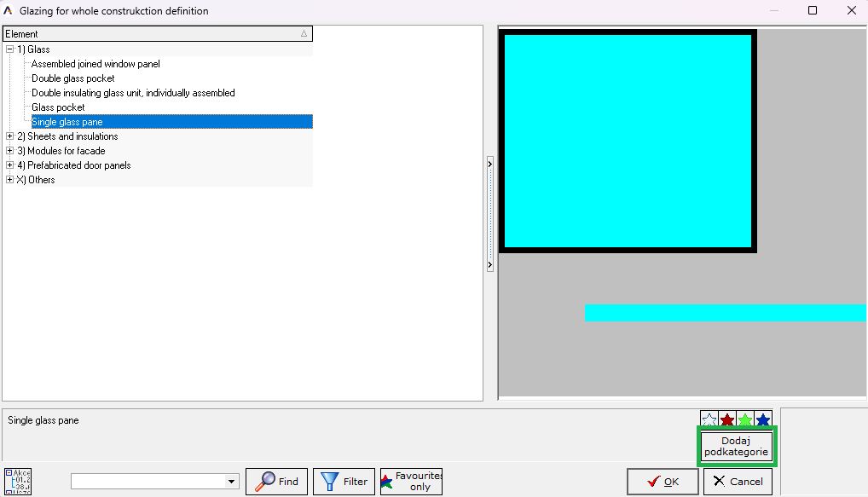Select the white outline star rating
The image size is (868, 497).
click(709, 419)
